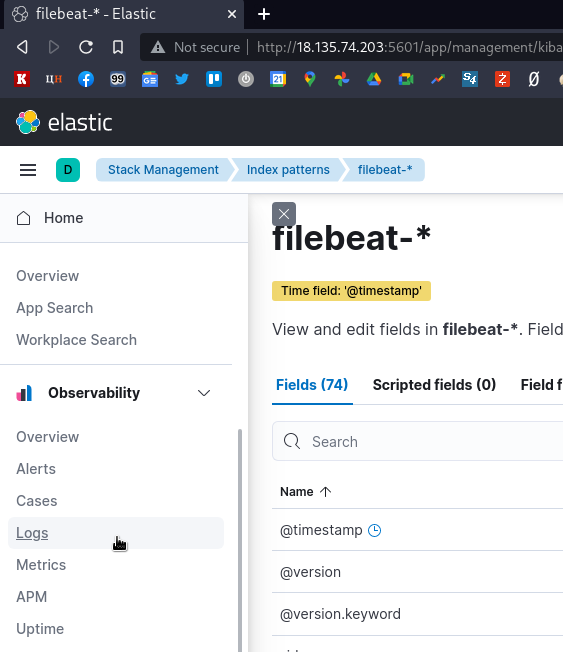
Task: Open the Google Drive bookmark
Action: tap(374, 79)
